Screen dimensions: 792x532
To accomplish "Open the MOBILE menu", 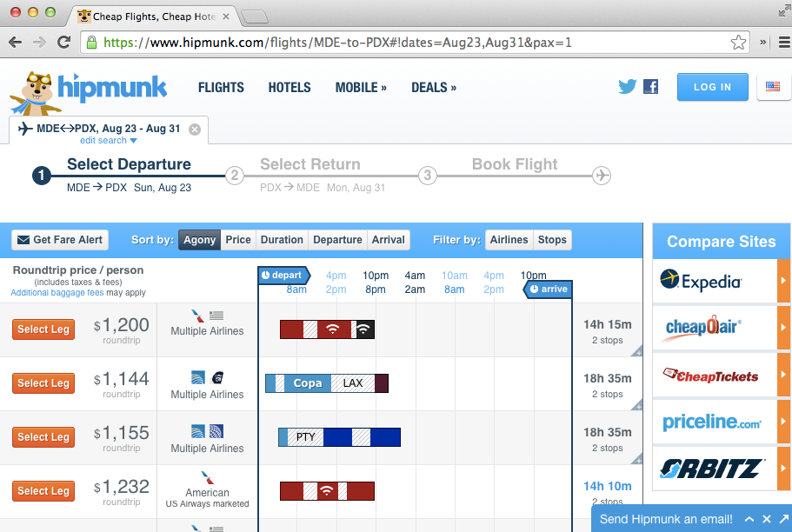I will (361, 87).
